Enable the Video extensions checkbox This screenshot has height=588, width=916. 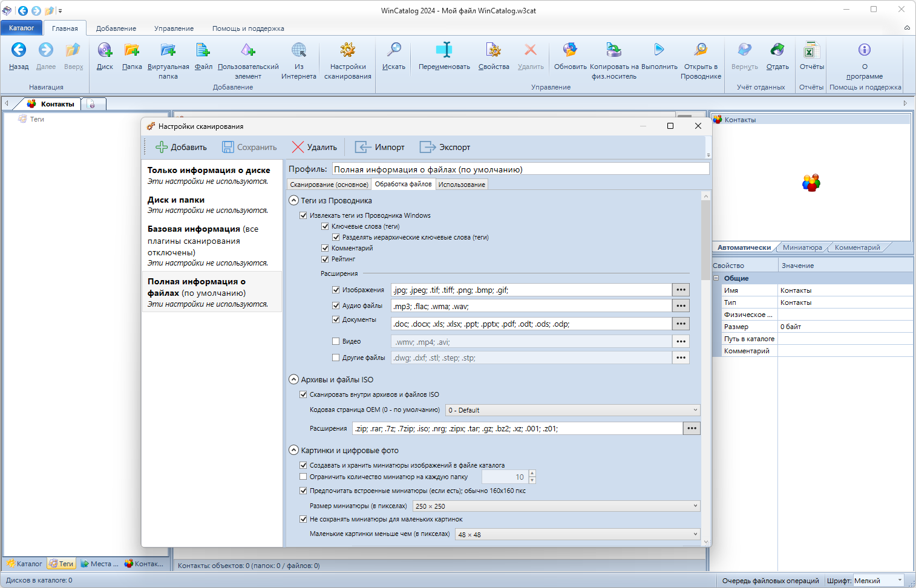(x=336, y=341)
